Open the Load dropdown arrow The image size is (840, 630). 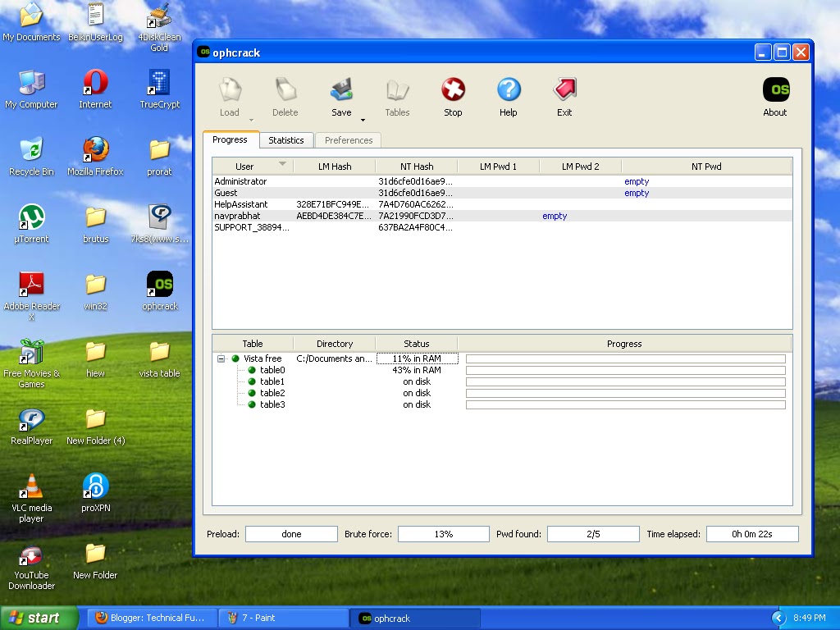coord(251,120)
